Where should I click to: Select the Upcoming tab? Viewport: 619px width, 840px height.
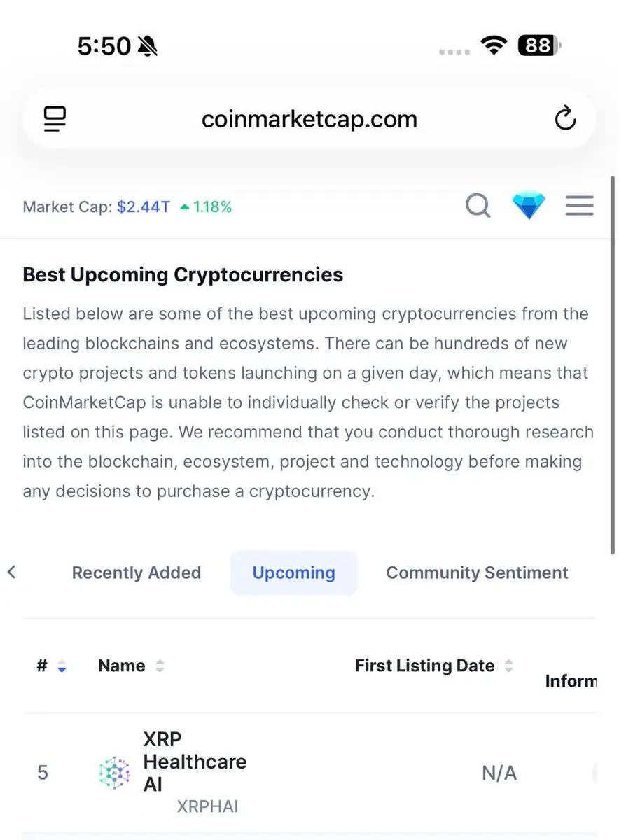coord(294,573)
